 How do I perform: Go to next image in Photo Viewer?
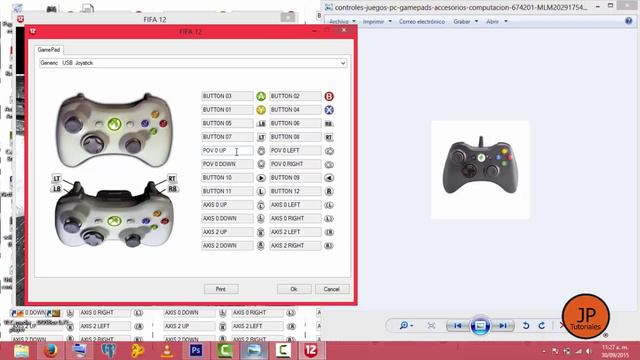(x=503, y=325)
